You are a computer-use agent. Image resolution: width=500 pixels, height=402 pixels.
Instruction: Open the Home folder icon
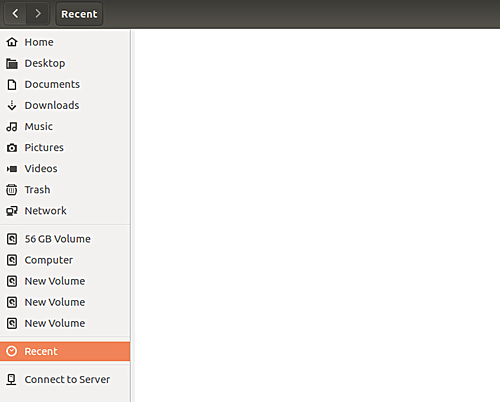[x=12, y=42]
